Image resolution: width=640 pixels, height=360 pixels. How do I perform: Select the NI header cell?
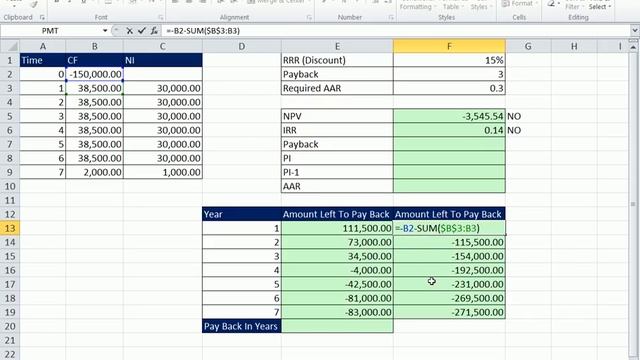click(162, 60)
